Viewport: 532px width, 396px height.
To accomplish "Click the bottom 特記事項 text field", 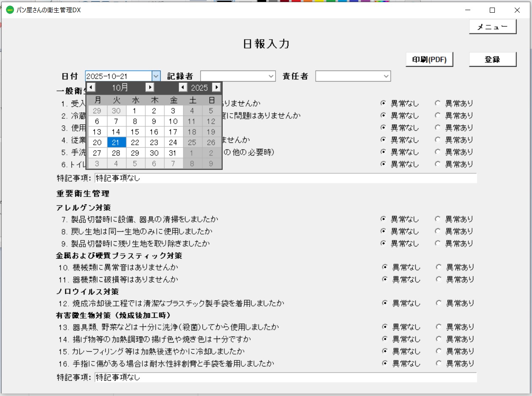I will point(286,377).
